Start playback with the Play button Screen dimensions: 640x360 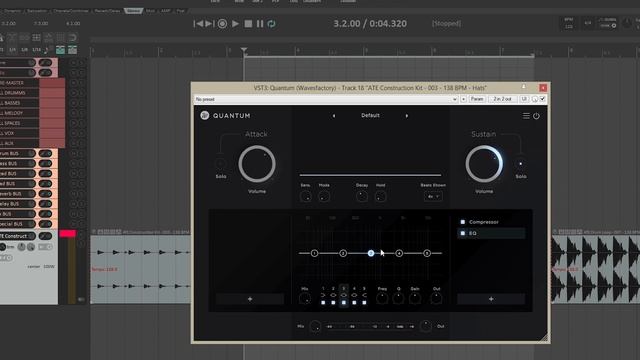pyautogui.click(x=236, y=24)
